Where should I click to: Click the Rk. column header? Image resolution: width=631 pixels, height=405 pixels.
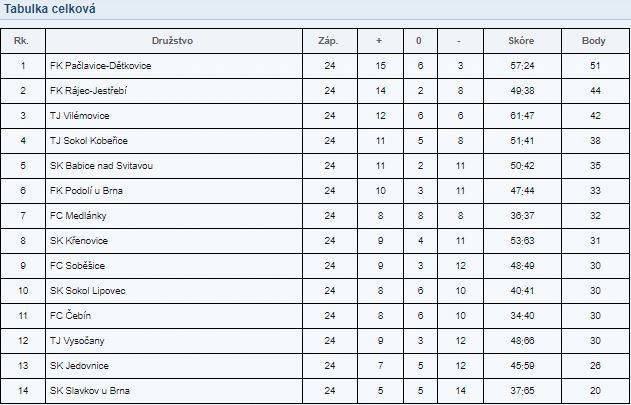pos(21,41)
